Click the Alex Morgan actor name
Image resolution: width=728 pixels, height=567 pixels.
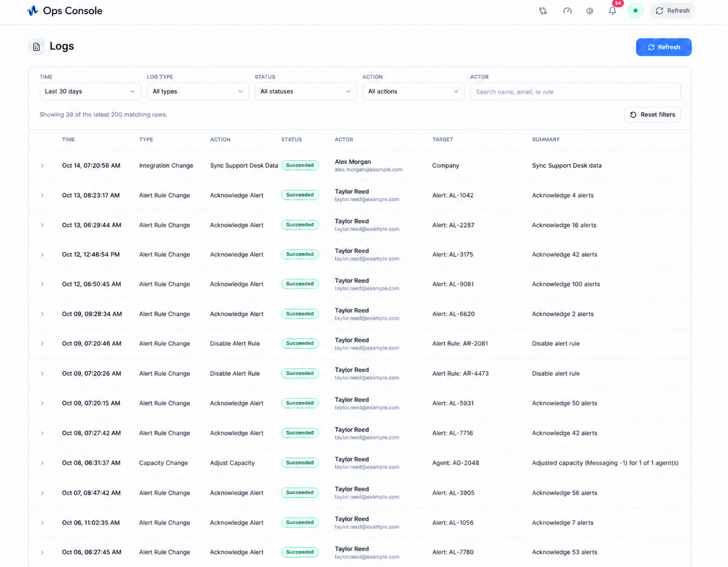coord(352,162)
